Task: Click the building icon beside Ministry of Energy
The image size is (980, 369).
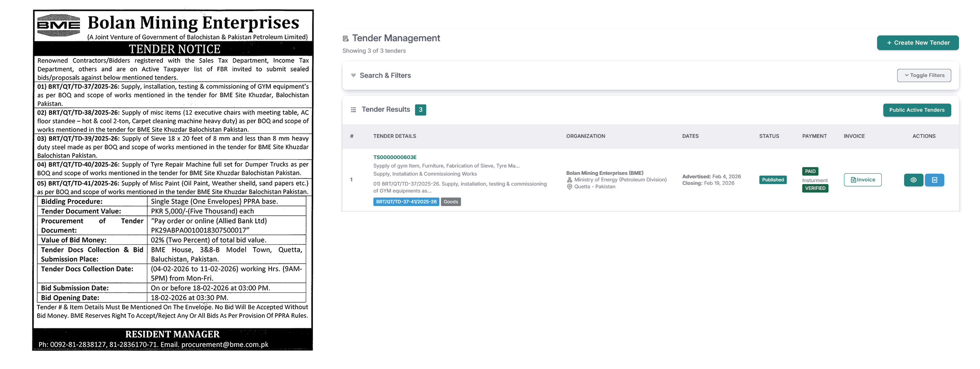Action: [569, 180]
